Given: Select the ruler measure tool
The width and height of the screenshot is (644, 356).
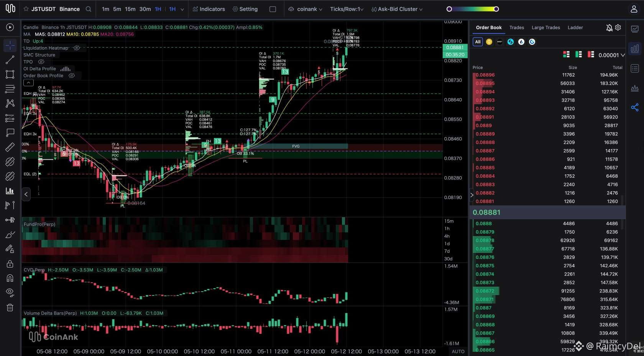Looking at the screenshot, I should click(10, 147).
